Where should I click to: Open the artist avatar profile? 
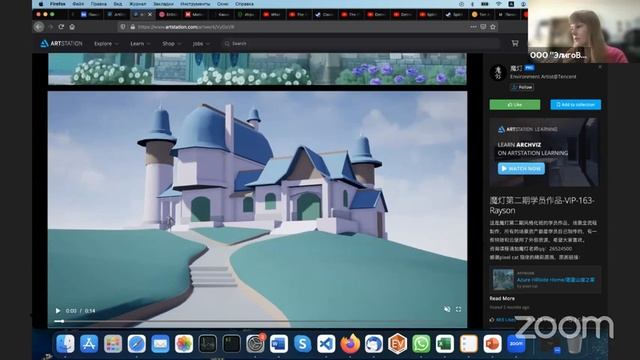click(498, 73)
